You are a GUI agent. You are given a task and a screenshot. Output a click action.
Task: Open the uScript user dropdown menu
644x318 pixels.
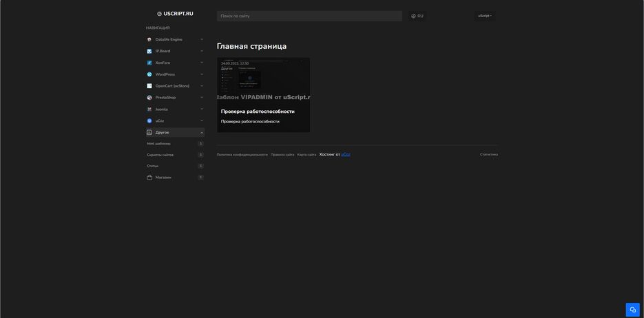coord(485,16)
